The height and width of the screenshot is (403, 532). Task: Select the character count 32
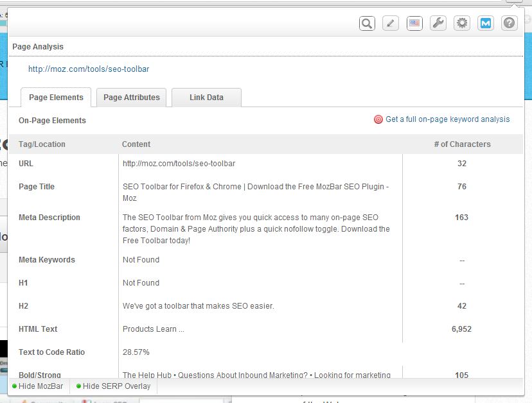(x=462, y=164)
